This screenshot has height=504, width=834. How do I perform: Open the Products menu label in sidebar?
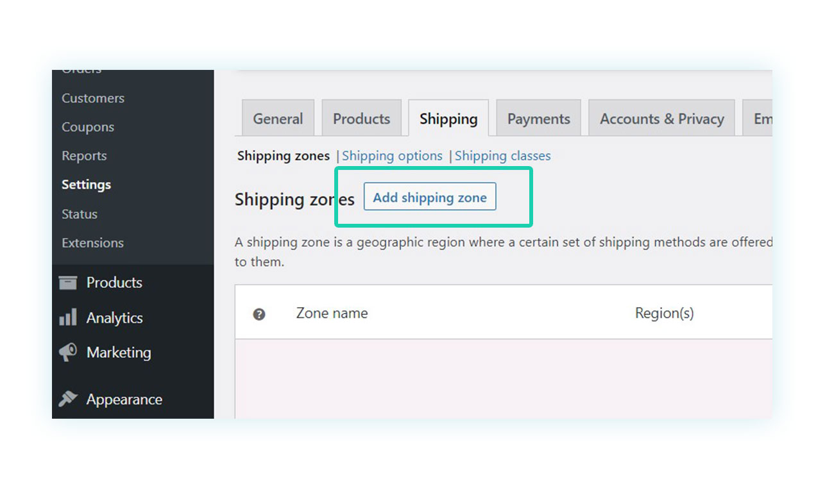[x=114, y=283]
